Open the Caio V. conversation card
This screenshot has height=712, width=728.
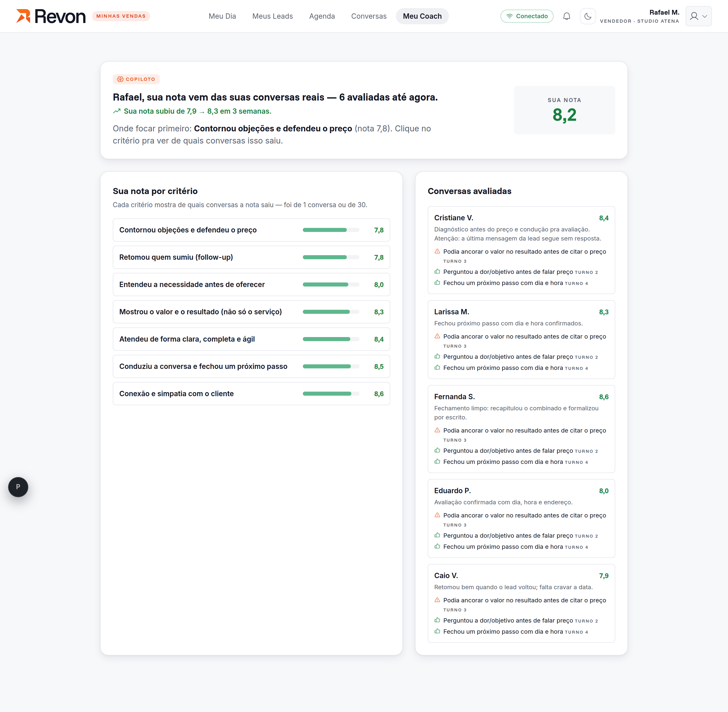(x=521, y=603)
